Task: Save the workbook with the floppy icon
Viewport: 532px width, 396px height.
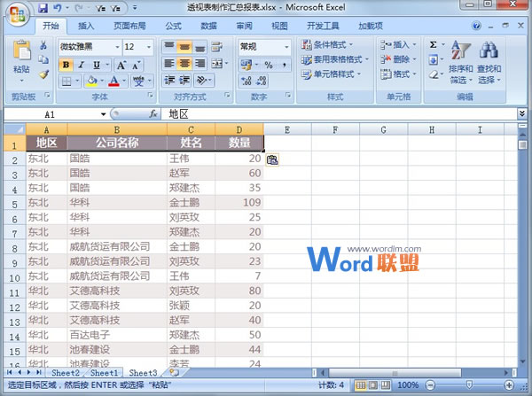Action: [43, 8]
